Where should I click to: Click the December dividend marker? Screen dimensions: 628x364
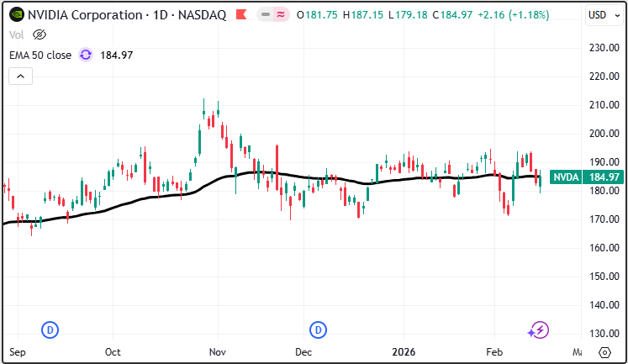click(319, 330)
